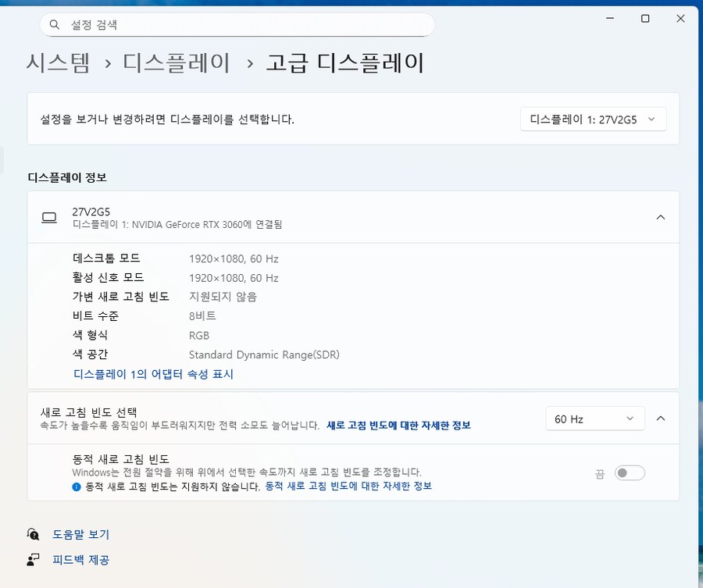Click the blue info icon in the dynamic refresh section

point(75,486)
